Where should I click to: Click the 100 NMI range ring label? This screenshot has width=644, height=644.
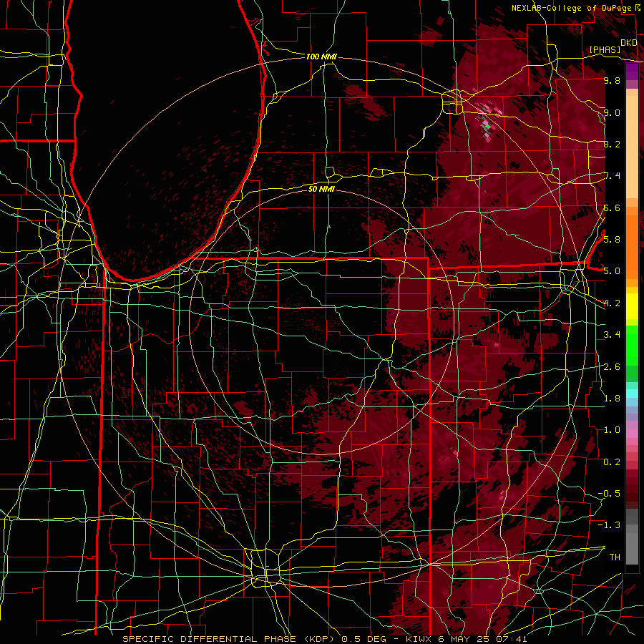point(321,57)
